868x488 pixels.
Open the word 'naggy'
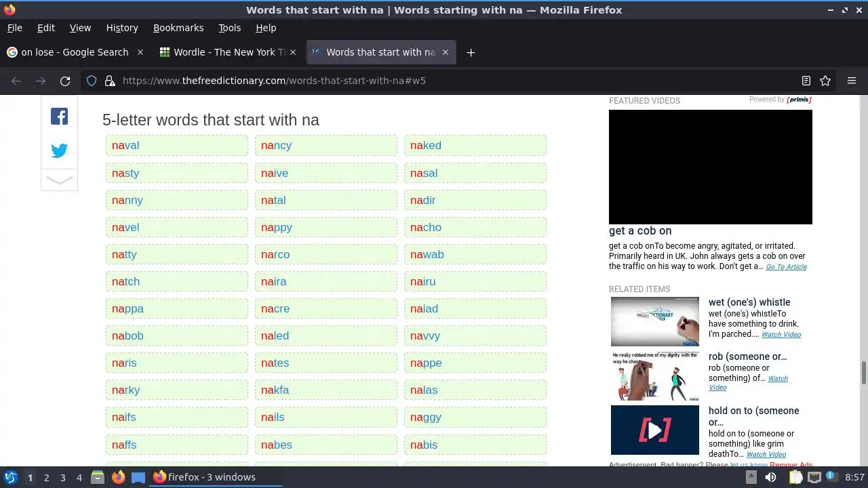click(x=426, y=417)
